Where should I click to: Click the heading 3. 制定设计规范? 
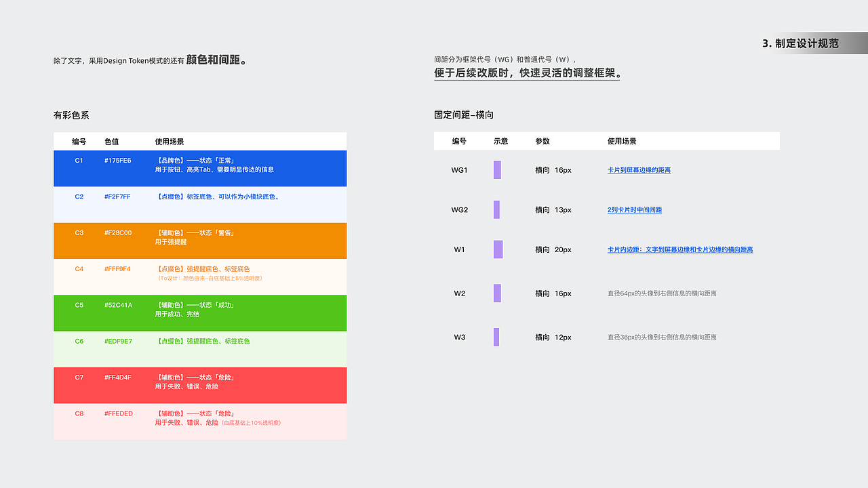click(800, 43)
